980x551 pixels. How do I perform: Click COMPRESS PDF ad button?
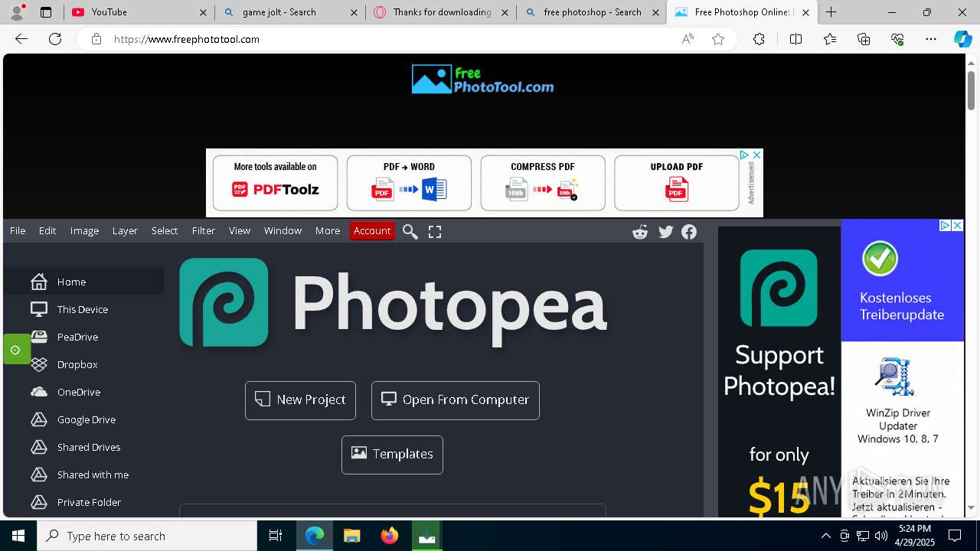click(543, 183)
